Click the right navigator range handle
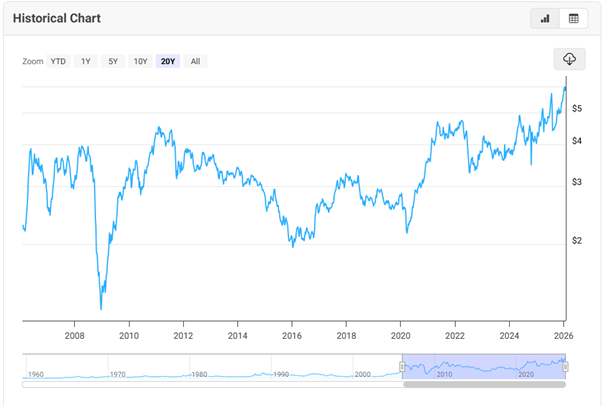602x406 pixels. pyautogui.click(x=566, y=366)
